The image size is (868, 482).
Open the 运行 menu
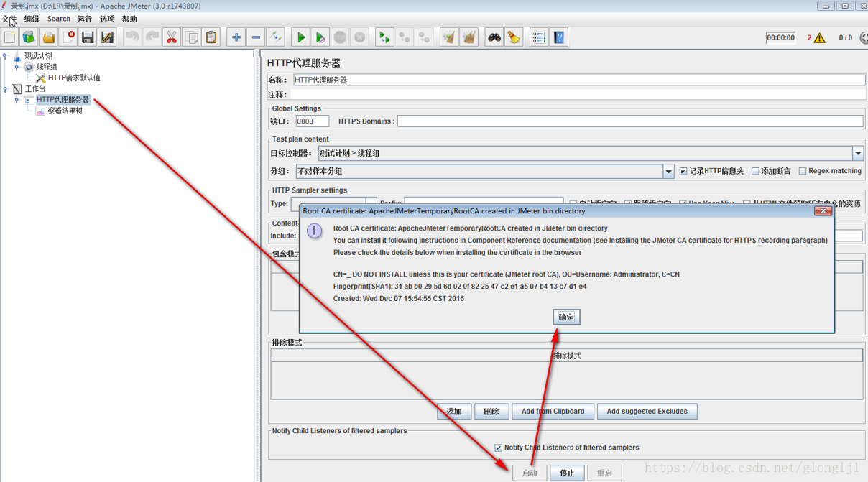(x=85, y=19)
